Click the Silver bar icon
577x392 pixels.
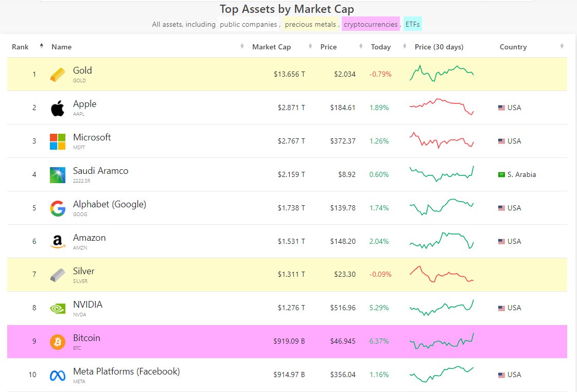coord(58,275)
